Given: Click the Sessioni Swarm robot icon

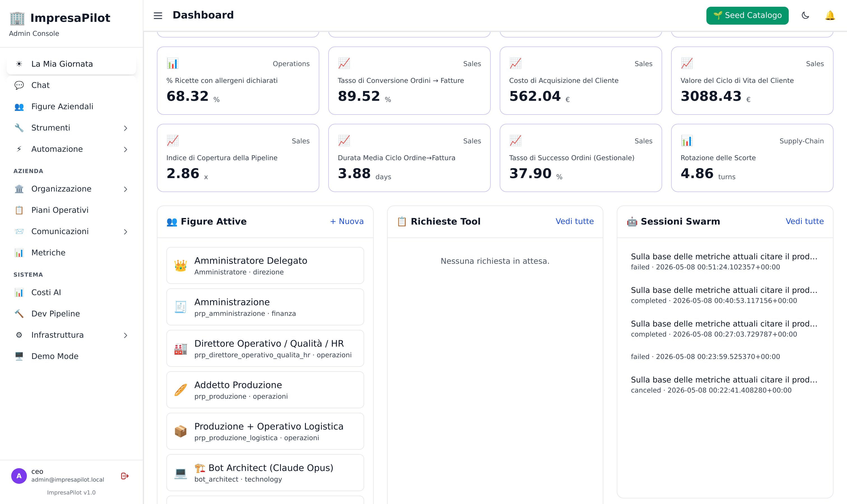Looking at the screenshot, I should tap(632, 221).
